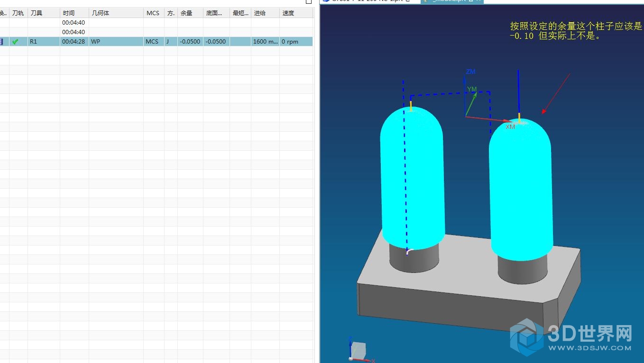
Task: Select the WP geometry cell
Action: (116, 42)
